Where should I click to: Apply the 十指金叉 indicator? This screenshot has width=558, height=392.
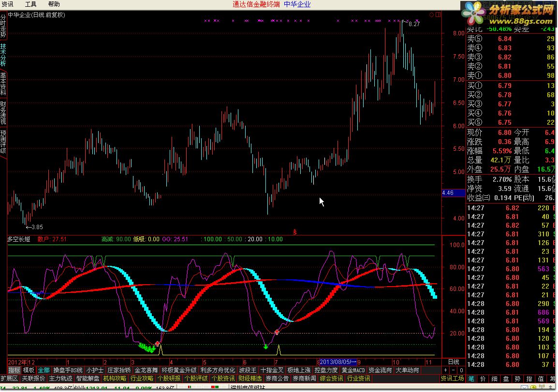pyautogui.click(x=272, y=370)
